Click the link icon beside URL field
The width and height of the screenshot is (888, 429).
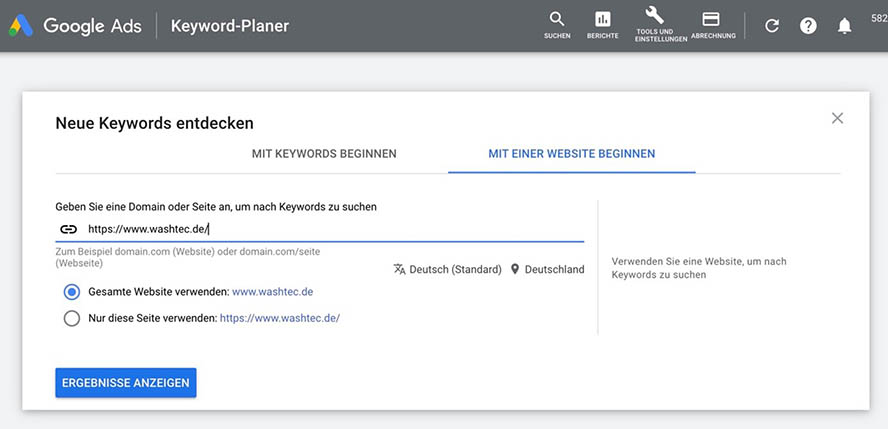pos(69,229)
